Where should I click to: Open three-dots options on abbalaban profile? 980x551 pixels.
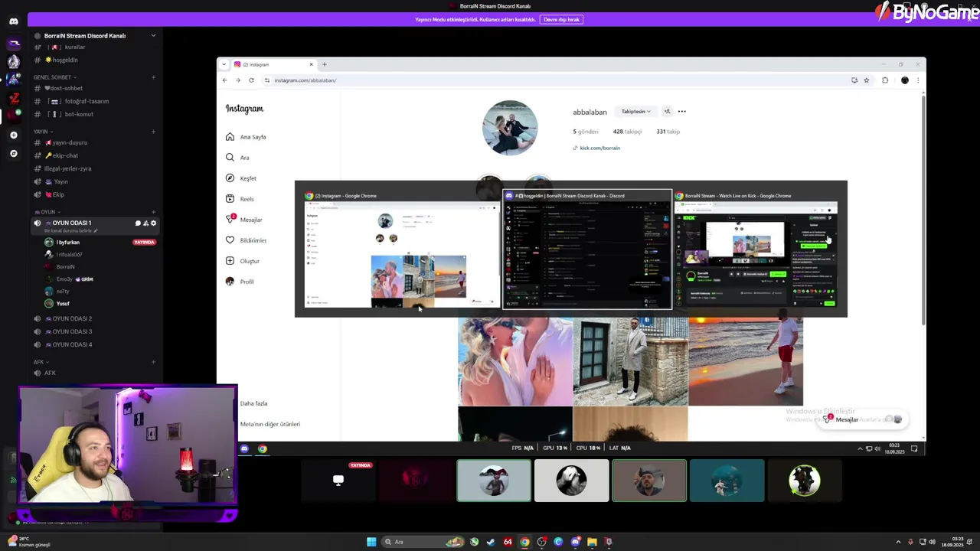point(682,112)
